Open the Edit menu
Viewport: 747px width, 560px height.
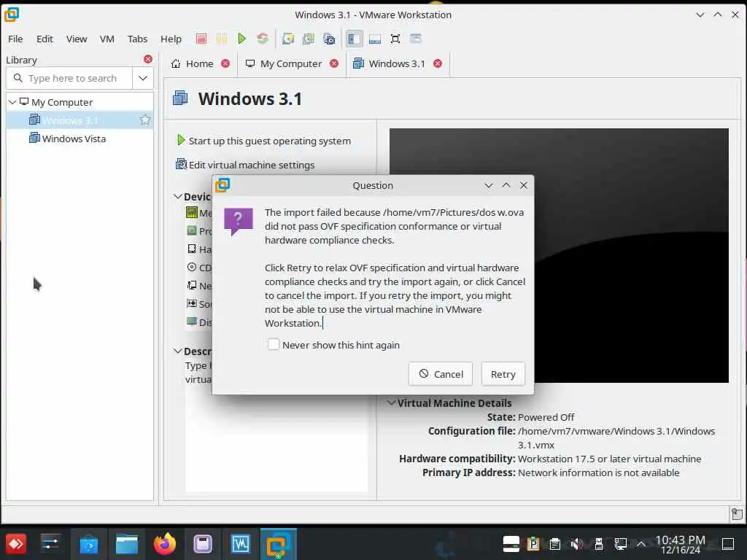(x=44, y=39)
